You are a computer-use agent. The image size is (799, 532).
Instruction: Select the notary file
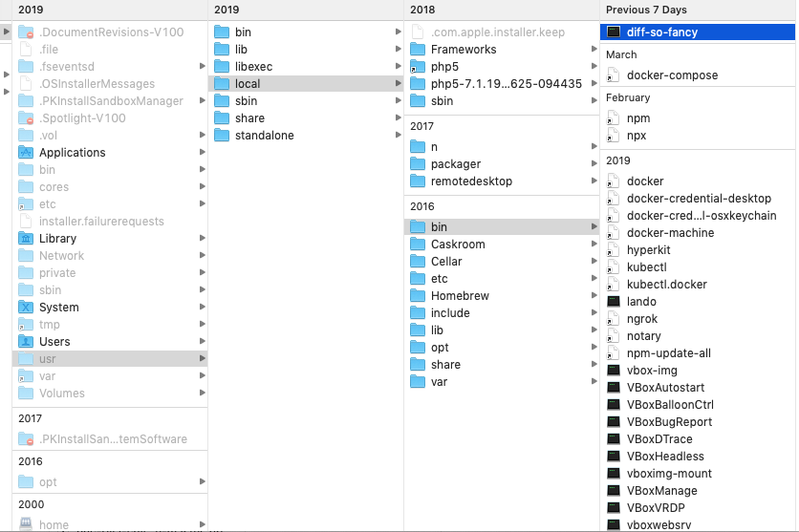[x=643, y=336]
